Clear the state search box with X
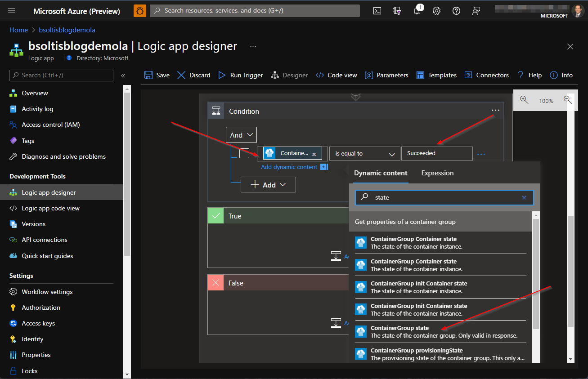Viewport: 588px width, 379px height. (524, 197)
